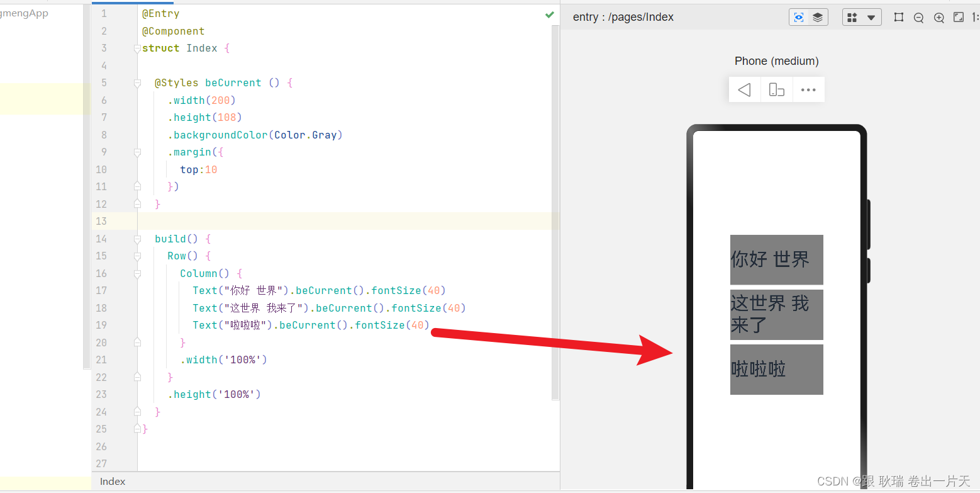Rotate the phone device orientation
Screen dimensions: 980x493
(777, 89)
